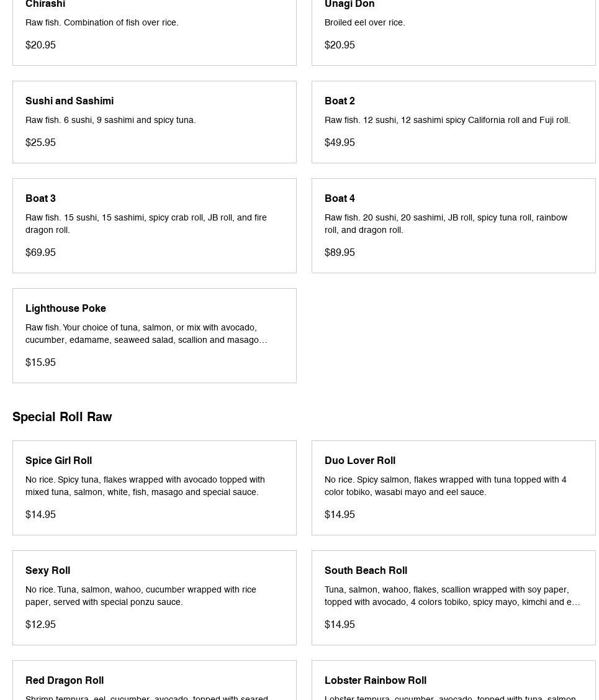This screenshot has height=700, width=599.
Task: Choose the Sexy Roll item
Action: click(x=154, y=598)
